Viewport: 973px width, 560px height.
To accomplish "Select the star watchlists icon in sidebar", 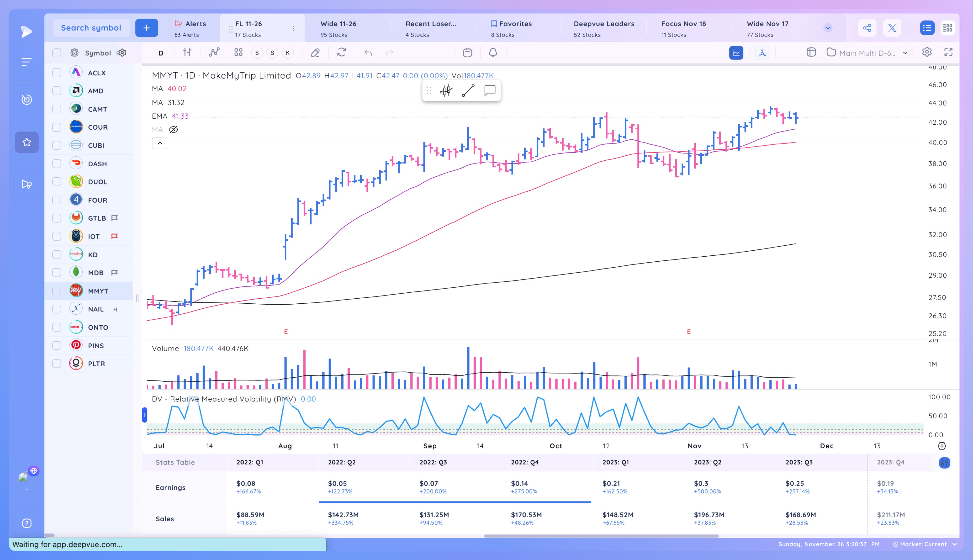I will 26,142.
